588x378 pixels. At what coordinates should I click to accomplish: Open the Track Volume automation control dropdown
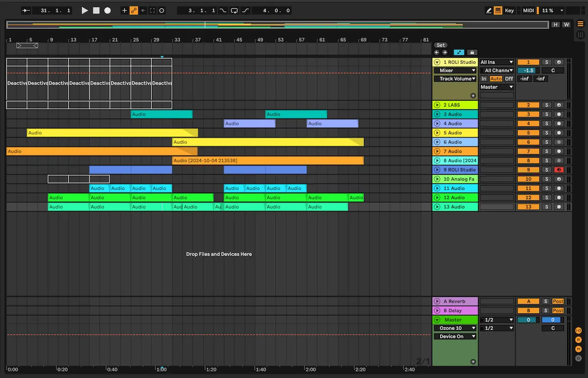tap(455, 79)
